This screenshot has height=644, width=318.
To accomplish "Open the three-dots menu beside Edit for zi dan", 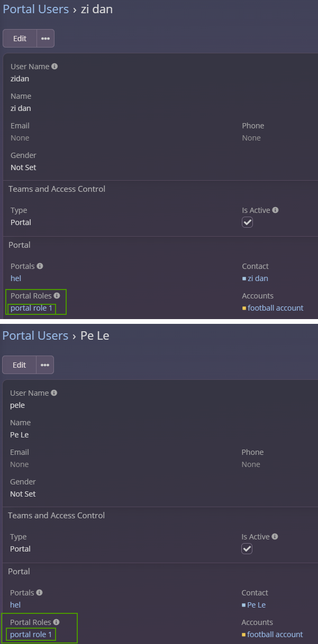I will (x=46, y=39).
